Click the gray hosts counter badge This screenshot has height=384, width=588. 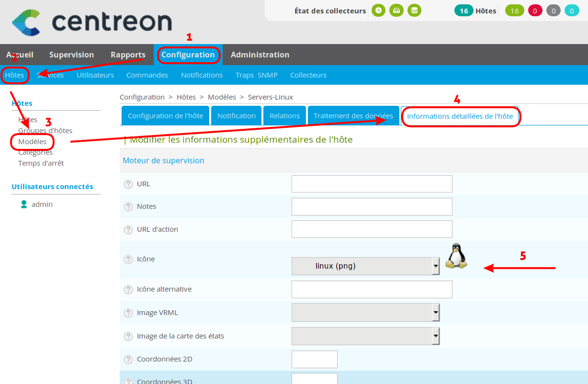553,10
